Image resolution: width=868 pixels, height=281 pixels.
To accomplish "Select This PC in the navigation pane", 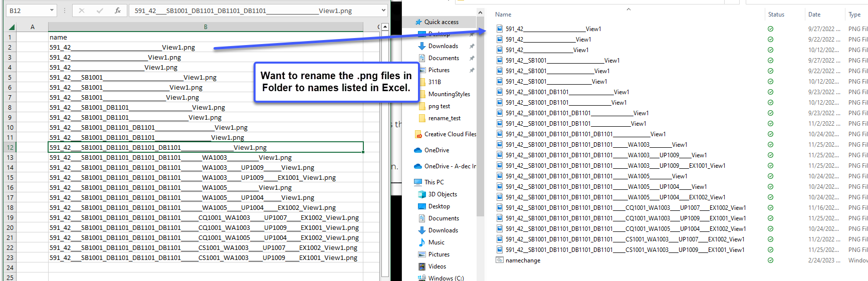I will [434, 182].
